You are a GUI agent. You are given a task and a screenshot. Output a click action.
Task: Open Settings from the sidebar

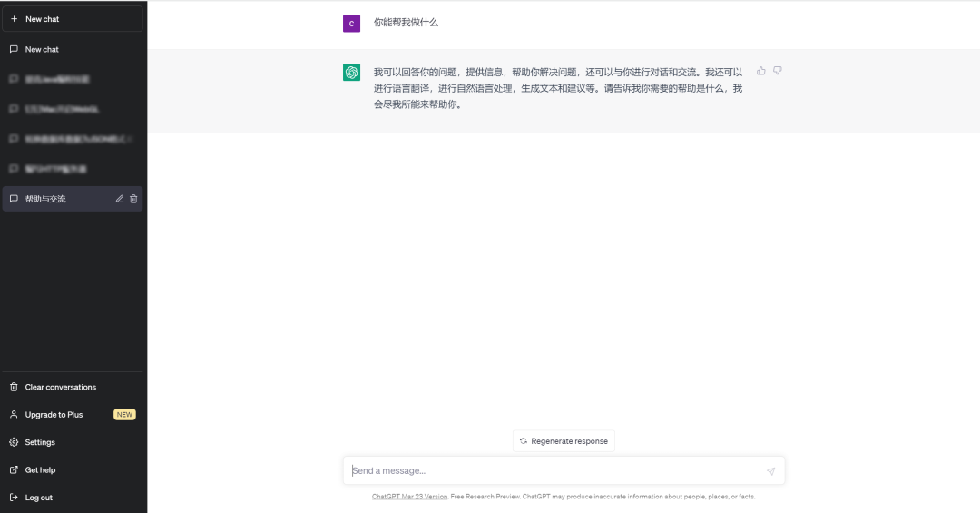tap(40, 442)
